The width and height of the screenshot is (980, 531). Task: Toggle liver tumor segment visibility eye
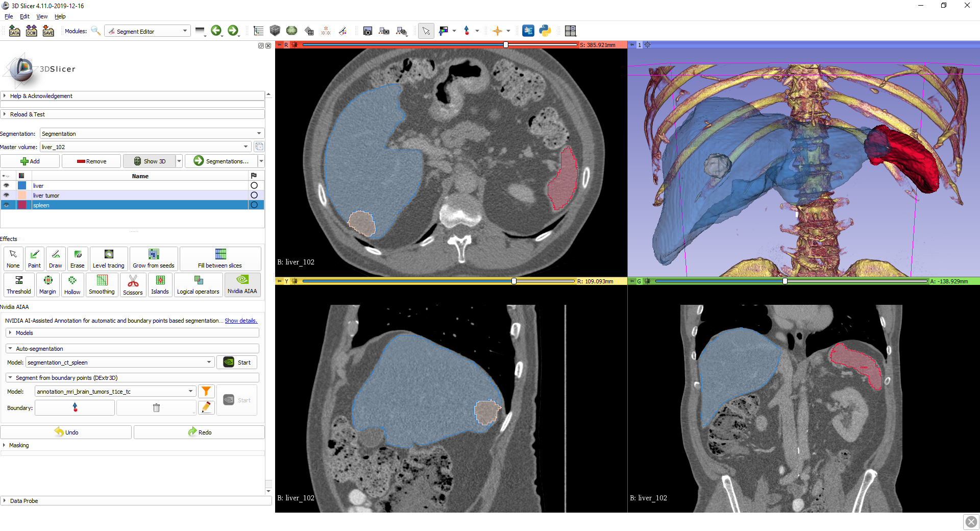coord(6,196)
